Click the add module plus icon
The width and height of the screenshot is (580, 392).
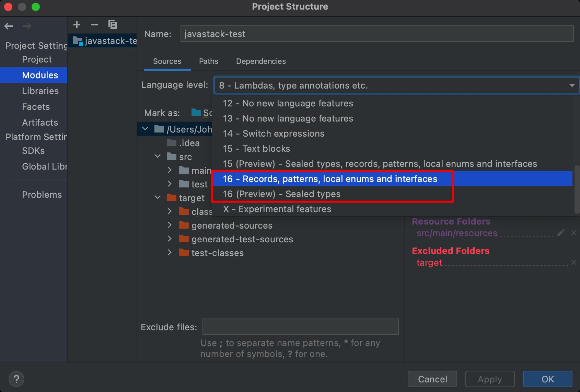click(77, 25)
